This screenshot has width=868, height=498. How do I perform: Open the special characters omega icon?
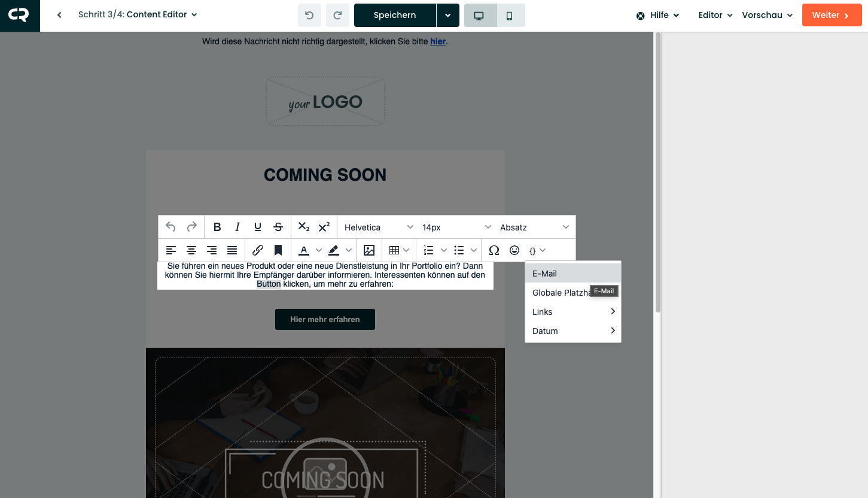pyautogui.click(x=494, y=250)
